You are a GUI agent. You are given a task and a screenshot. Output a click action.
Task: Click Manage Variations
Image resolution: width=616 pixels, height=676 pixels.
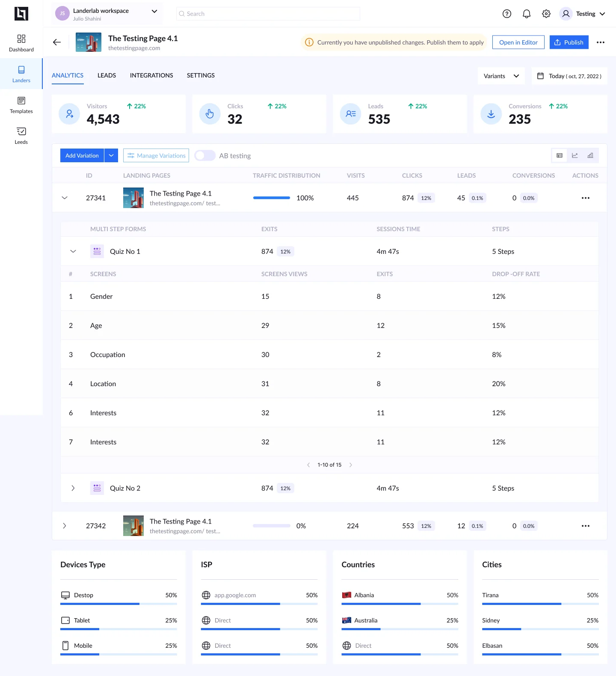click(x=156, y=155)
